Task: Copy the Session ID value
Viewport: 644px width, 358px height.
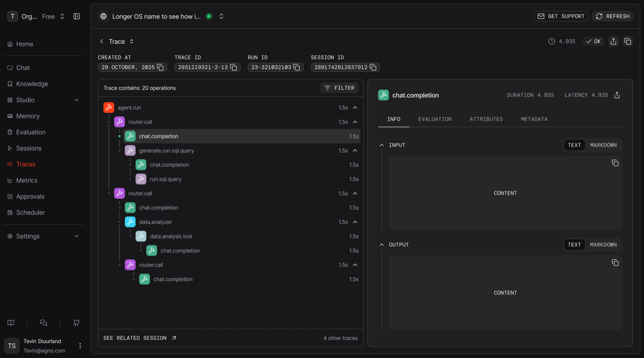Action: tap(373, 67)
